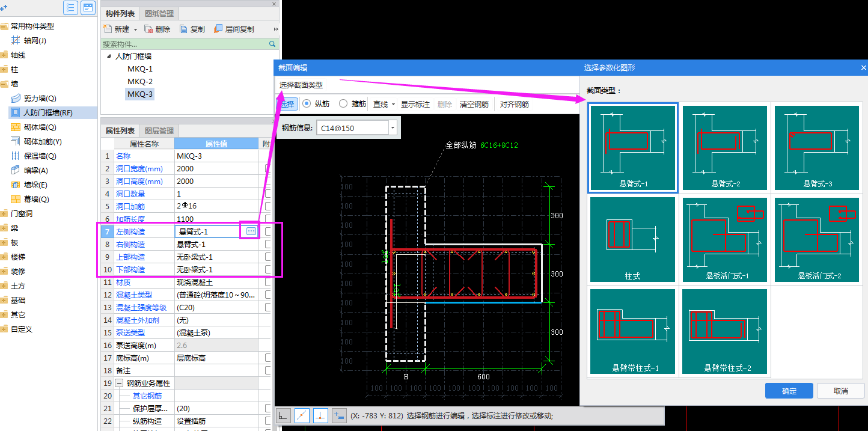The height and width of the screenshot is (431, 868).
Task: Expand the 柱 folder
Action: [4, 69]
